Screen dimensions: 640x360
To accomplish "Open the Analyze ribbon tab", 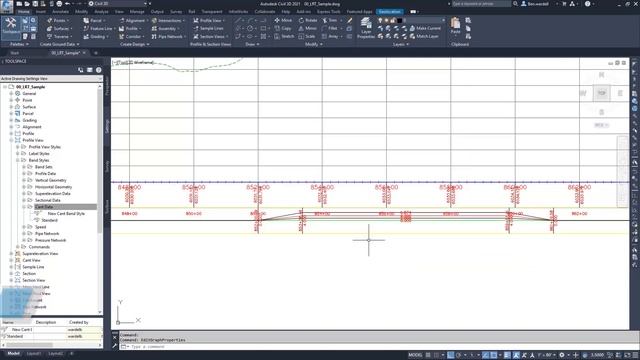I will click(x=101, y=11).
